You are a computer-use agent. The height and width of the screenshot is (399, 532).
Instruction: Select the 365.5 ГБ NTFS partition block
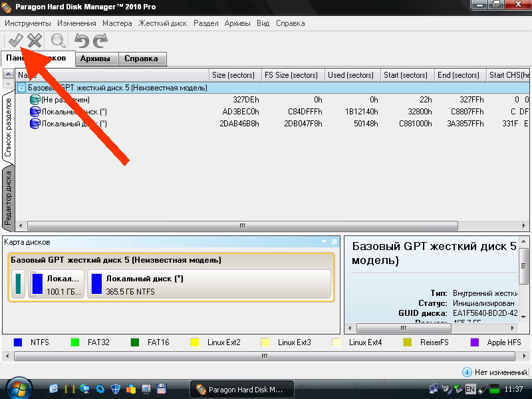209,285
